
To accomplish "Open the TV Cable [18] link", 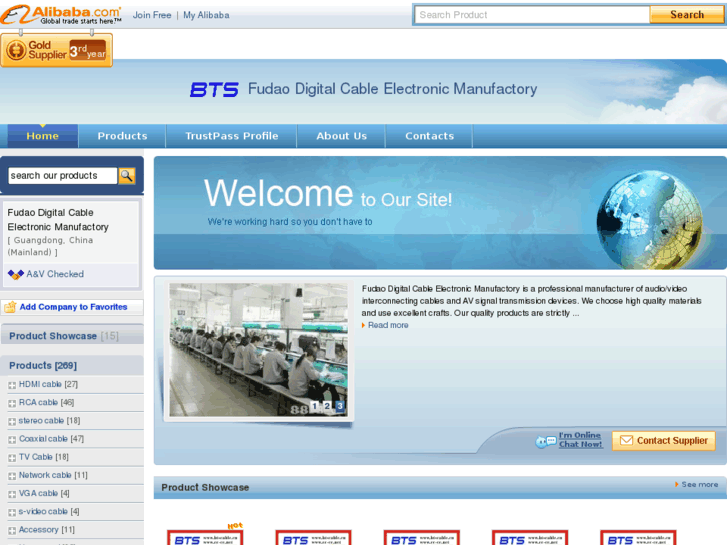I will (44, 457).
